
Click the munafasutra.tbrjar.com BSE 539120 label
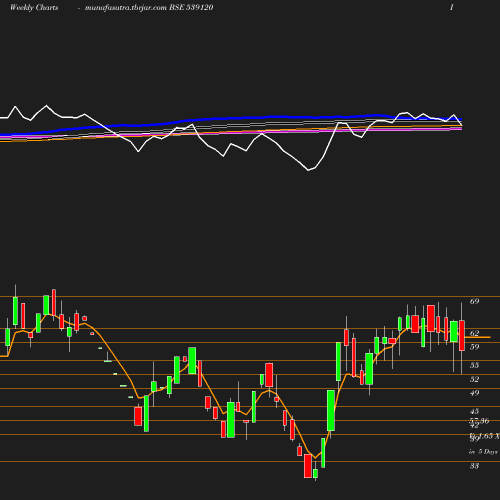(x=149, y=8)
